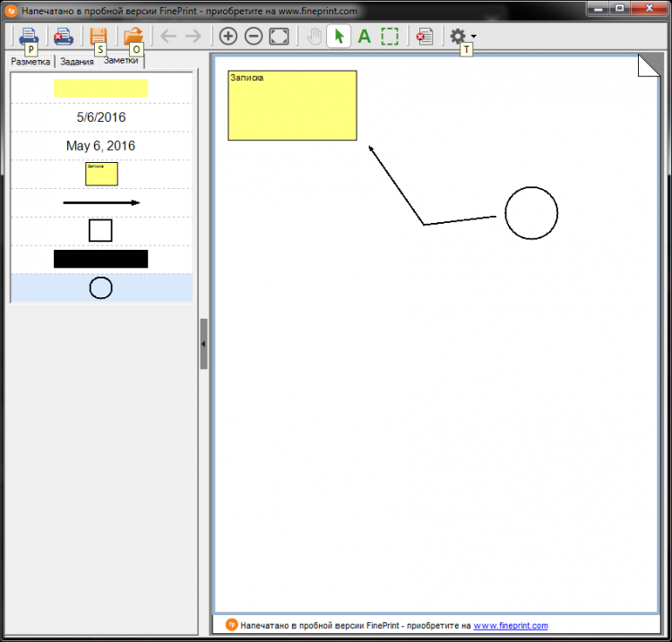Click the fit-to-window zoom icon

click(280, 36)
